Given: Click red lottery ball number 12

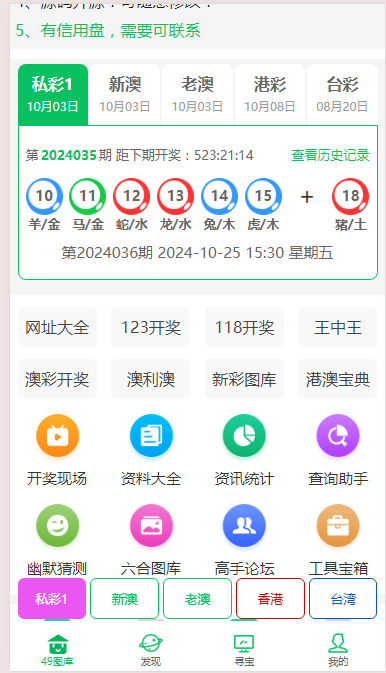Looking at the screenshot, I should tap(132, 196).
